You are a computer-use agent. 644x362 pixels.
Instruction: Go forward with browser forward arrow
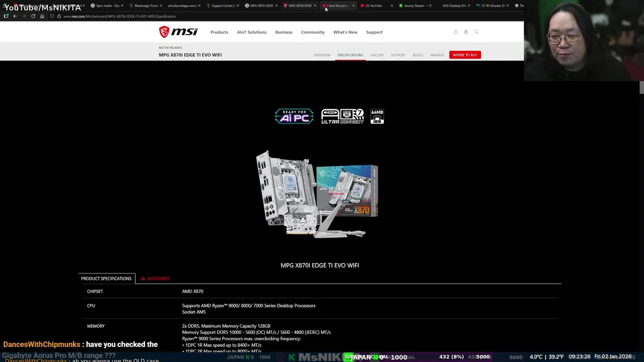pyautogui.click(x=24, y=16)
